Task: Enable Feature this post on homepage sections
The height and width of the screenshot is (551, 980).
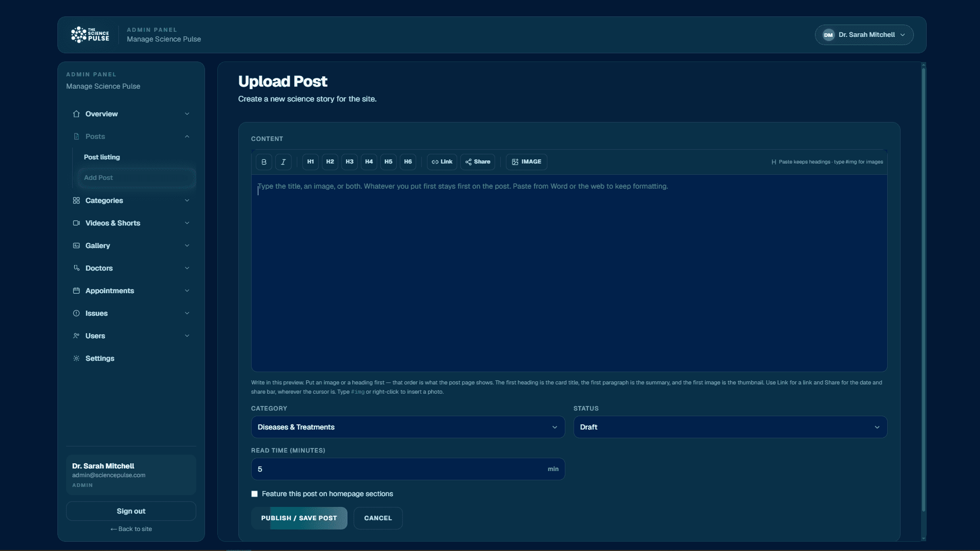Action: pos(254,494)
